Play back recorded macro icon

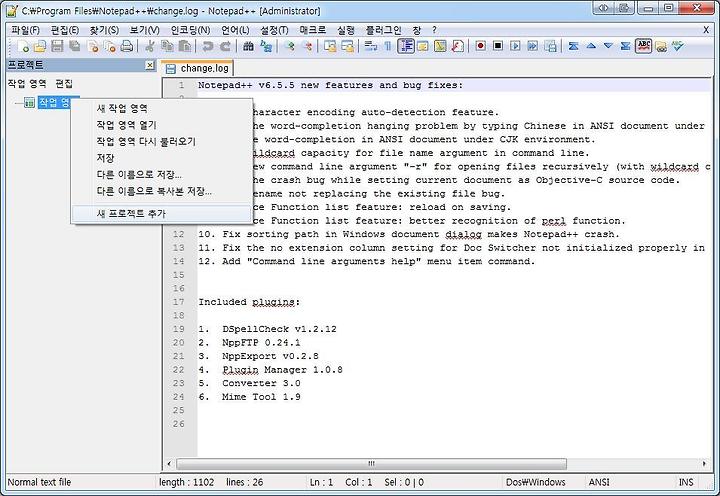click(x=515, y=46)
